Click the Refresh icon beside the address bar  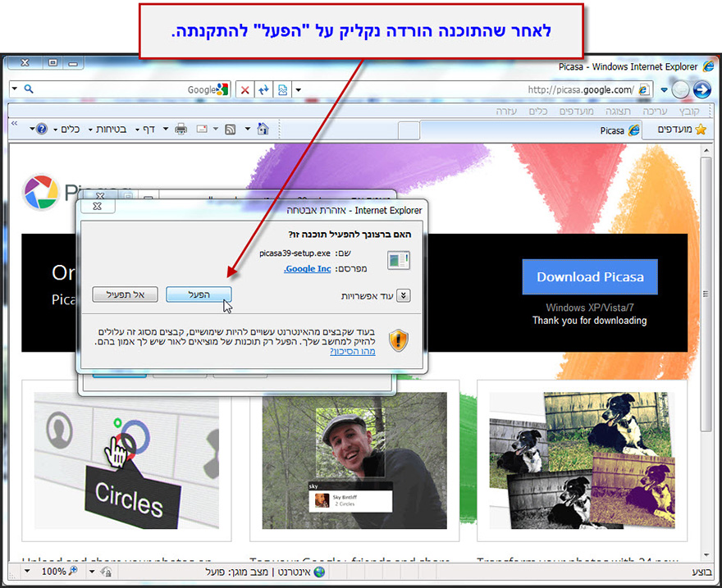click(x=263, y=89)
